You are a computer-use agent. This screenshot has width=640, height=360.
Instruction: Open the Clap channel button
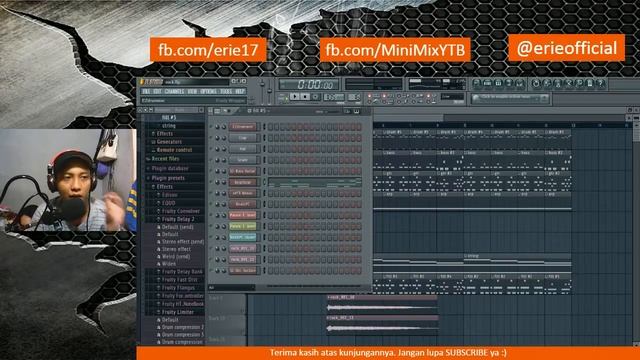coord(243,138)
